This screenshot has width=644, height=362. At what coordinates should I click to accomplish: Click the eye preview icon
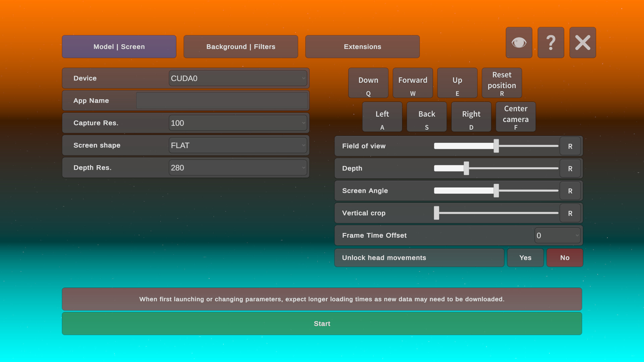click(519, 42)
